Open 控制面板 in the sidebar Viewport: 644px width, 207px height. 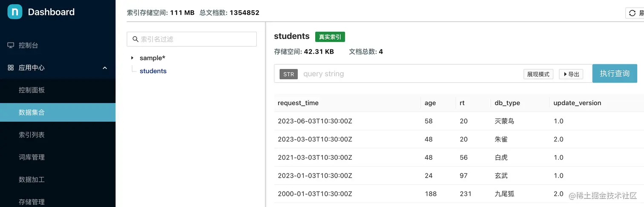pos(32,90)
